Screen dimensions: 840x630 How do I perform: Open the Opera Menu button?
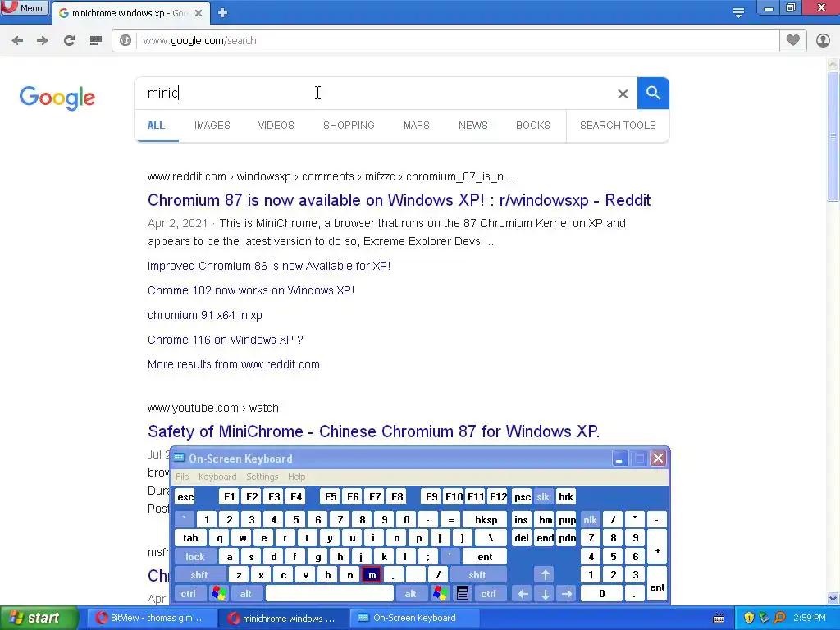pyautogui.click(x=24, y=7)
